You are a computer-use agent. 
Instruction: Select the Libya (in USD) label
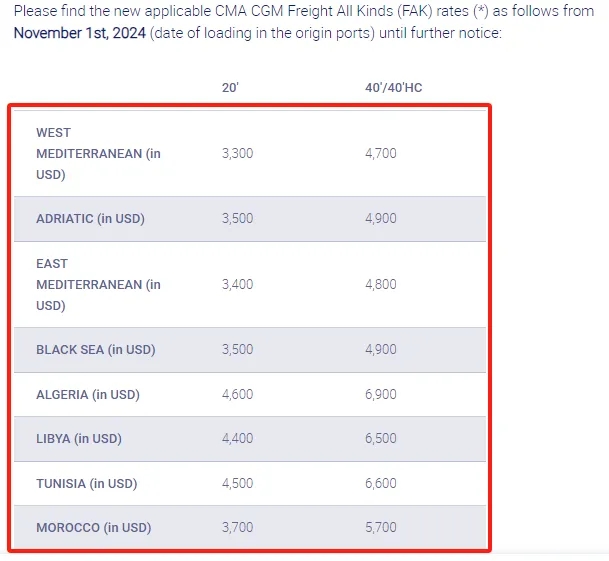[79, 439]
